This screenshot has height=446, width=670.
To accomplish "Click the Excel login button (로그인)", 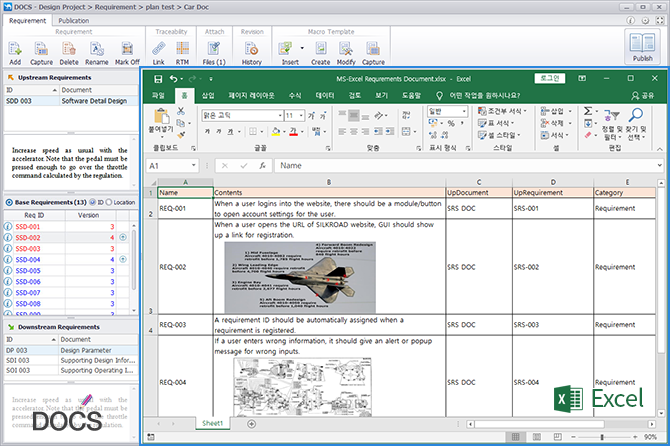I will [x=550, y=78].
